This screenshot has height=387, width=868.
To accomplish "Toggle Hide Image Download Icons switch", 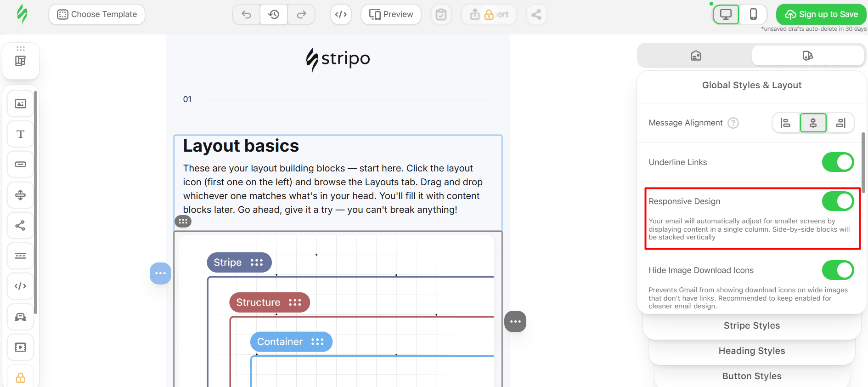I will click(838, 270).
